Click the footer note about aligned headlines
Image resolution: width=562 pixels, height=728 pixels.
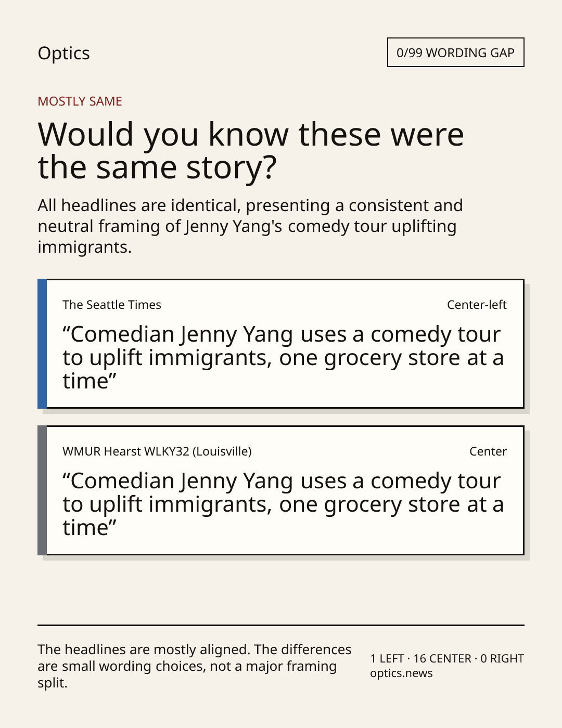195,666
